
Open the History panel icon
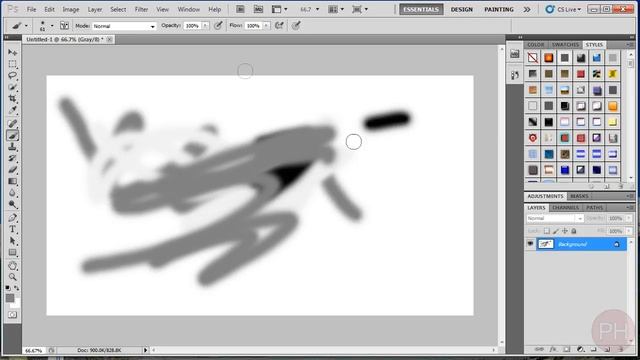tap(515, 75)
